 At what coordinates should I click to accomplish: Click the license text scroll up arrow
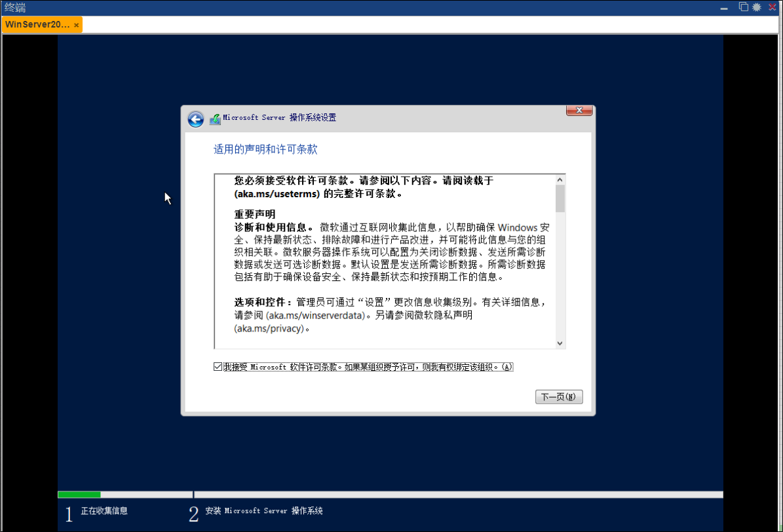point(560,180)
